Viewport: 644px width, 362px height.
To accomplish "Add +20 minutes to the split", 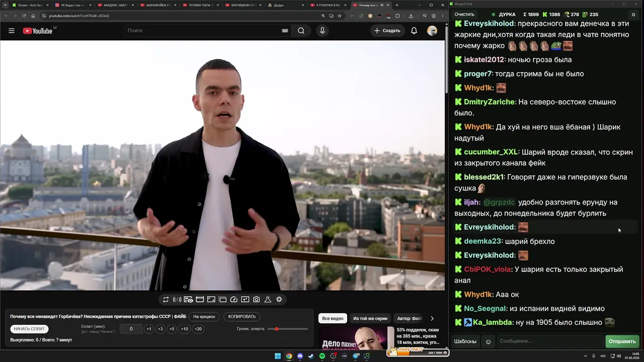I will [x=198, y=329].
